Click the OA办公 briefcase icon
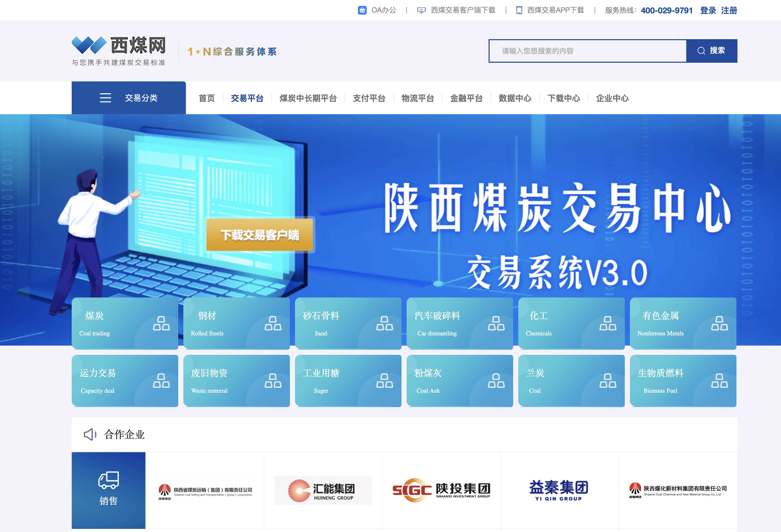This screenshot has height=532, width=781. 362,10
